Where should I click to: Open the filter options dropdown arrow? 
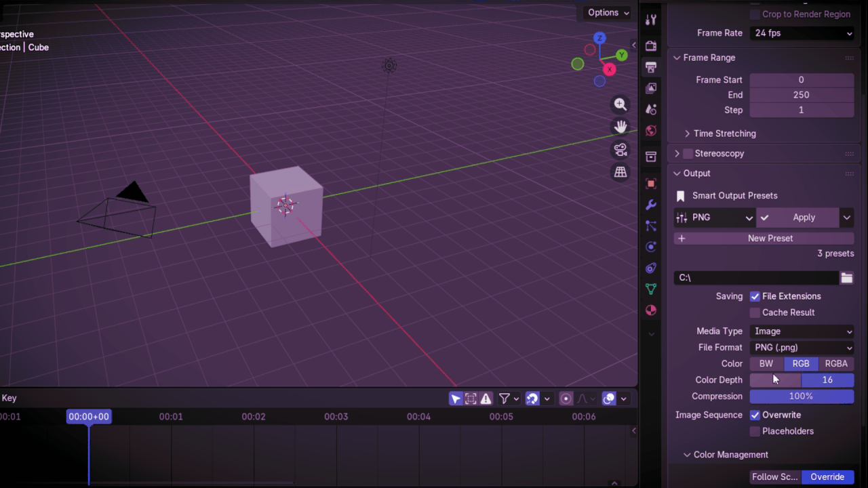pyautogui.click(x=516, y=399)
